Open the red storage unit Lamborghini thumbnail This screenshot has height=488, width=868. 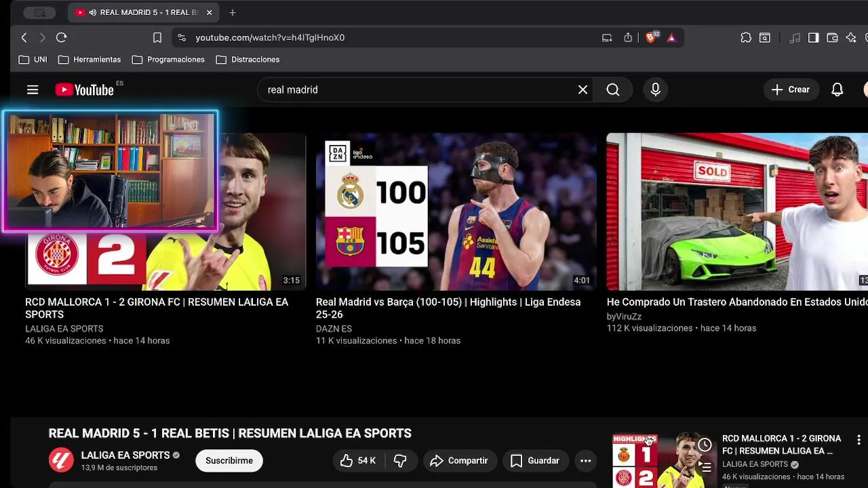[x=737, y=211]
